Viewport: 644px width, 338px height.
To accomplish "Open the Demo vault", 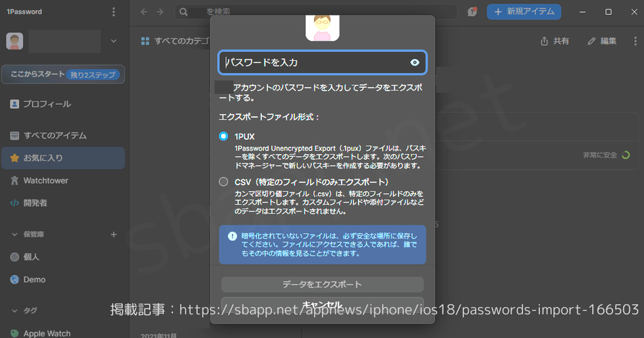I will click(64, 280).
